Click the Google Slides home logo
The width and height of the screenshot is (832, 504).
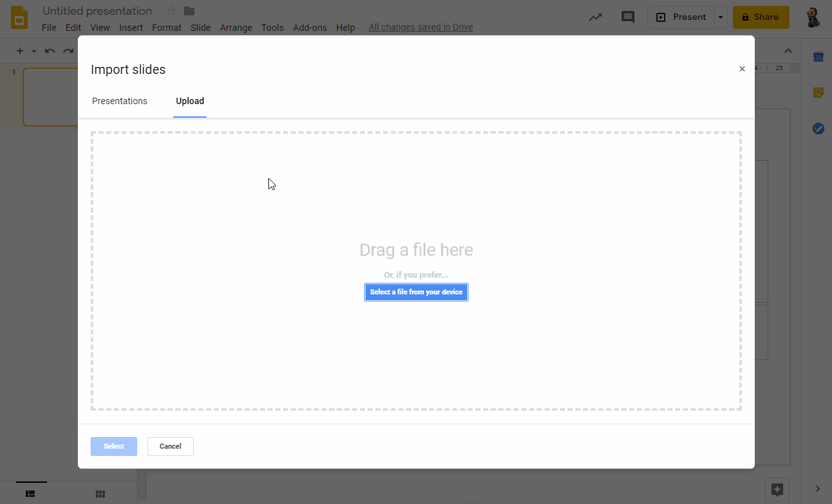(19, 18)
